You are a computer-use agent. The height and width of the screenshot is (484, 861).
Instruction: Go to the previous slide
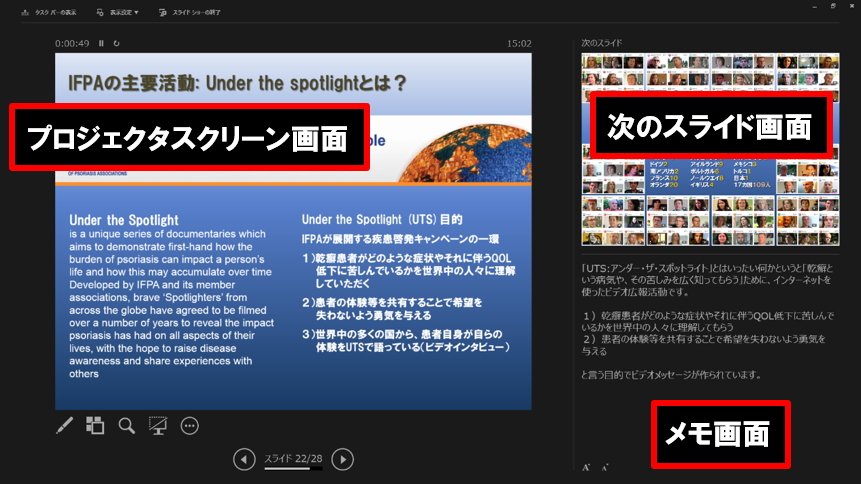(x=243, y=459)
